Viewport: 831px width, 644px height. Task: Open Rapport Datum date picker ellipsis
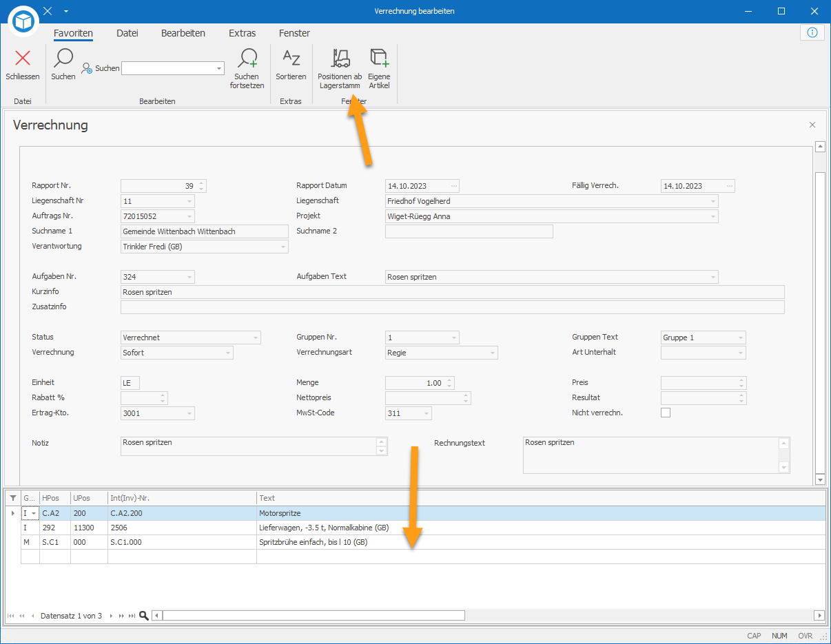click(453, 186)
